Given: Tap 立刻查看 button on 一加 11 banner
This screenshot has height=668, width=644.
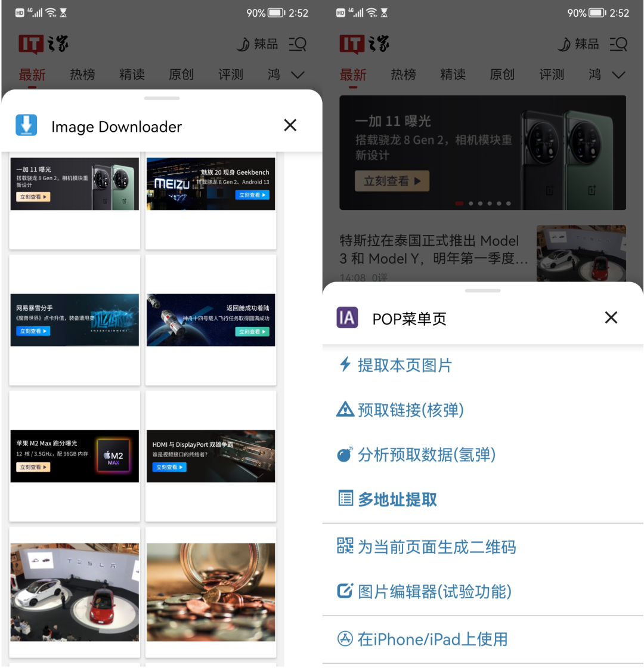Looking at the screenshot, I should click(392, 181).
